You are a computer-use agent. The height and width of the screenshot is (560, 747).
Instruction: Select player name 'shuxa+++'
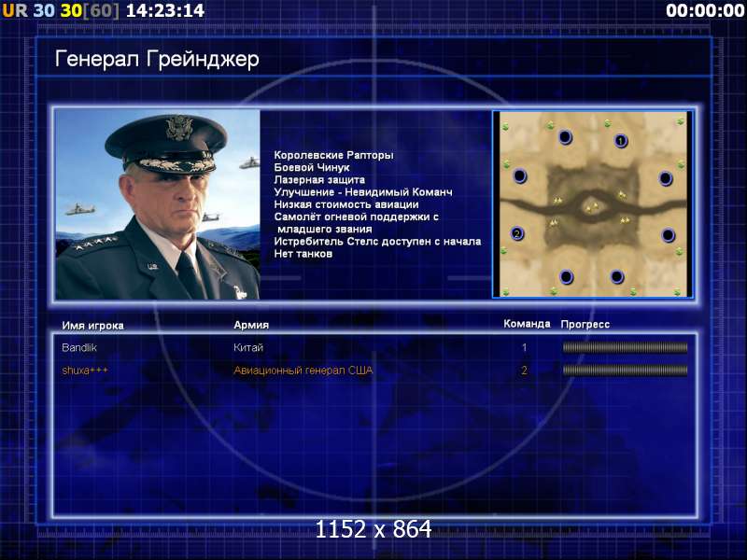click(85, 371)
